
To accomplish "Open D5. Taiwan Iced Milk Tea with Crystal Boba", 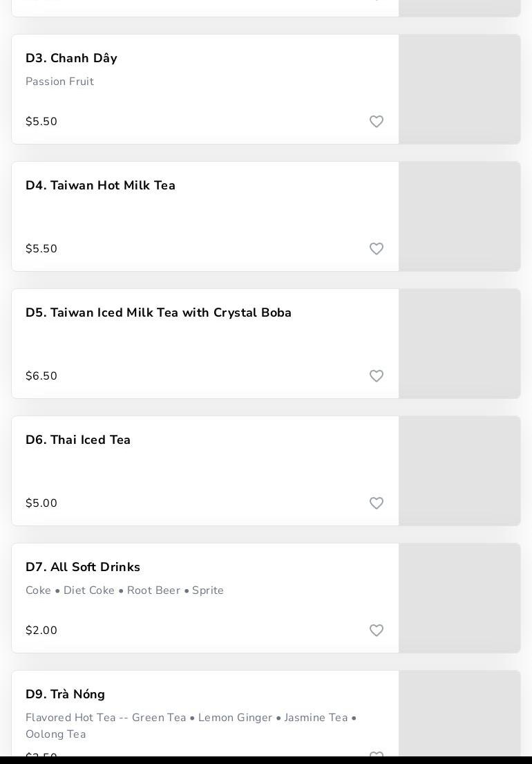I will 158,313.
